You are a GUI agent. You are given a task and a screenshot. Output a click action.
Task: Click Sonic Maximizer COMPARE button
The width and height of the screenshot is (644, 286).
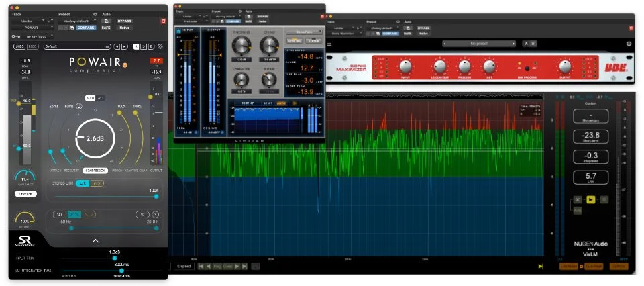tap(390, 34)
